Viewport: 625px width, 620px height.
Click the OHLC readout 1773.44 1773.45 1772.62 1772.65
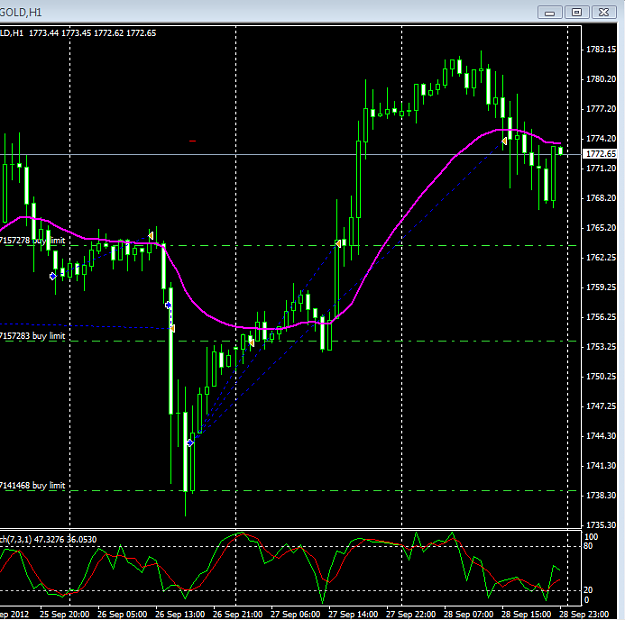pos(92,33)
